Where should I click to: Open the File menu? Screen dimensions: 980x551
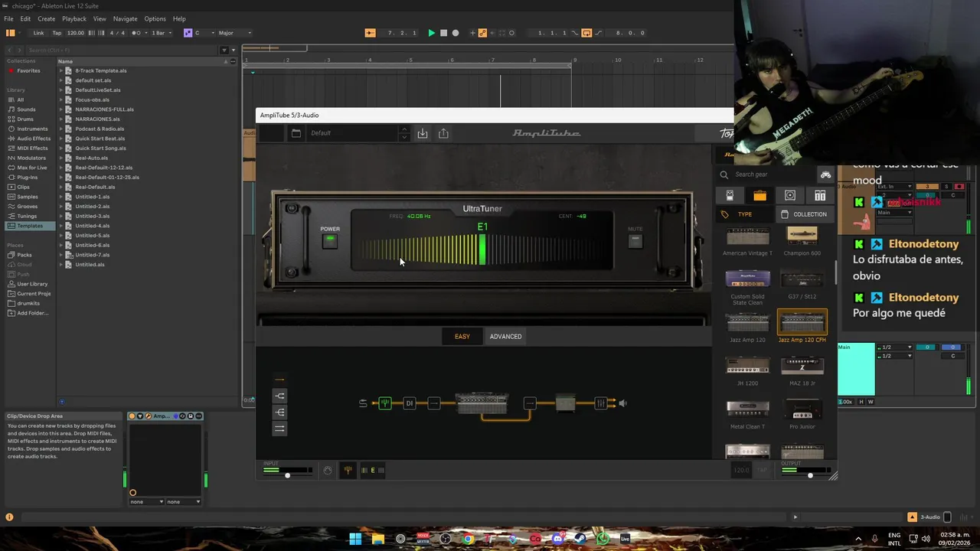pyautogui.click(x=8, y=18)
